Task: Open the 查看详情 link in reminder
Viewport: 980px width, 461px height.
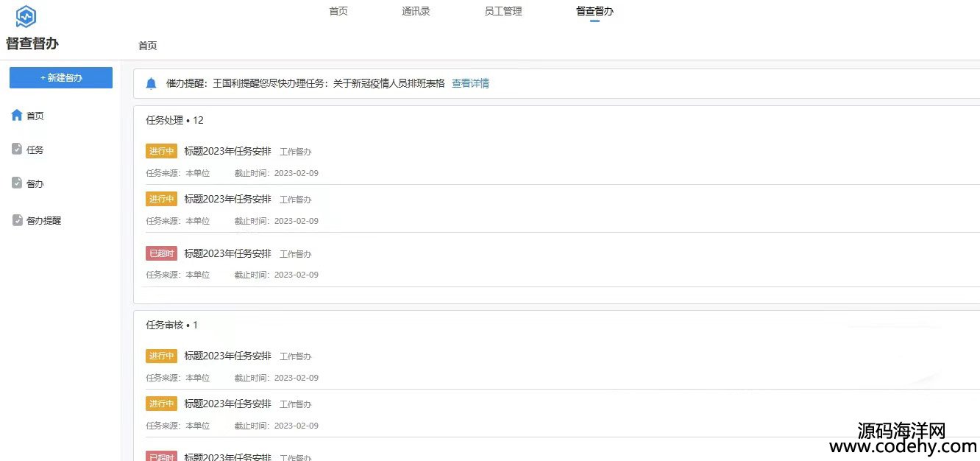Action: point(470,83)
